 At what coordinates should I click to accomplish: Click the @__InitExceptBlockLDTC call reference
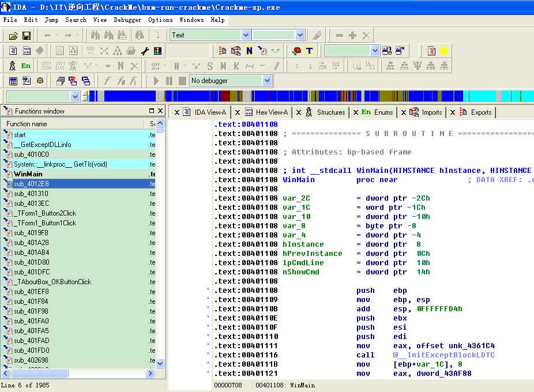pos(444,355)
